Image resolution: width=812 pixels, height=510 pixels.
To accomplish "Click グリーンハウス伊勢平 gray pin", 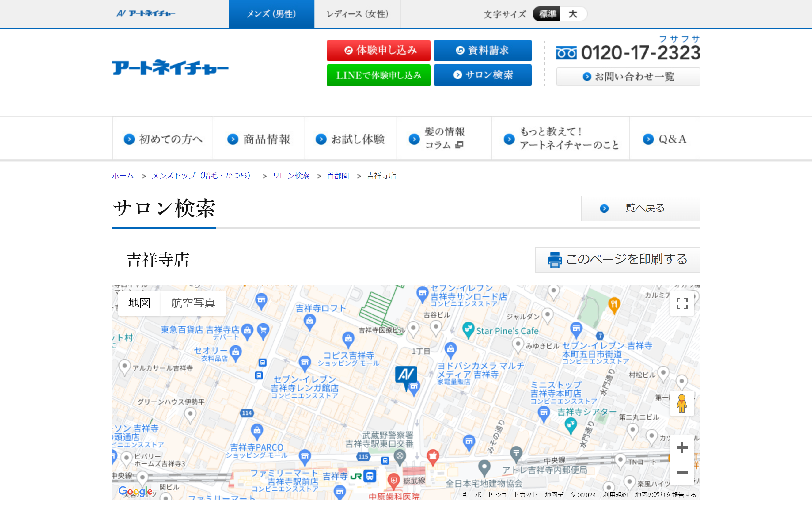I will (190, 415).
